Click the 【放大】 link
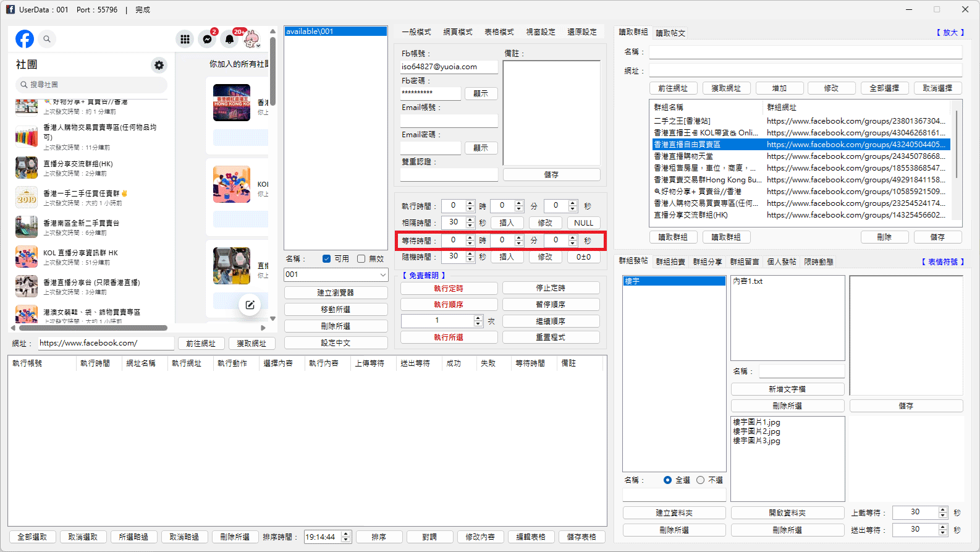The width and height of the screenshot is (980, 552). click(950, 33)
